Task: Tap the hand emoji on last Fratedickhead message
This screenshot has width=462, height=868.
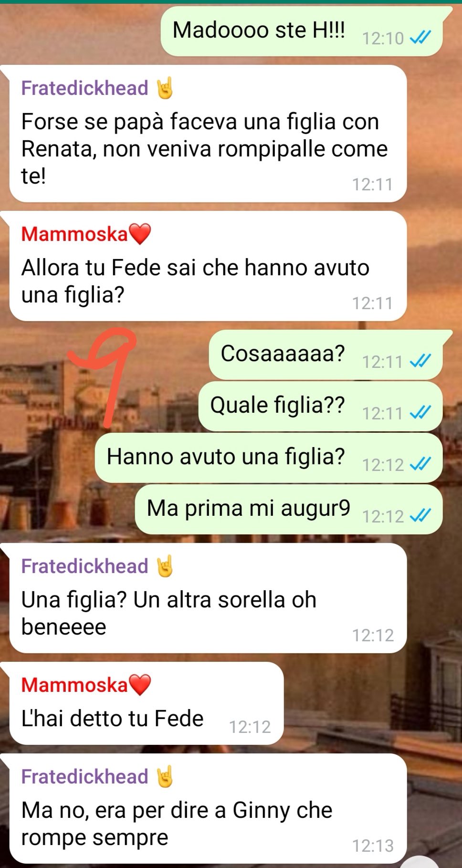Action: [165, 776]
